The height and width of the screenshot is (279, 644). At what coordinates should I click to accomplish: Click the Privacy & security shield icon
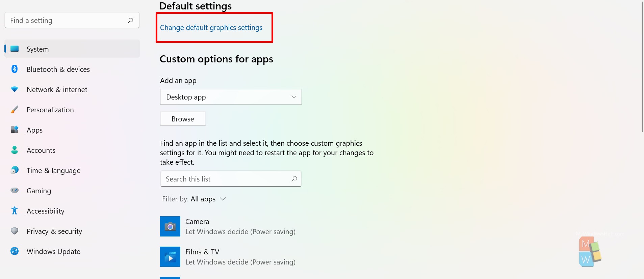[x=15, y=231]
